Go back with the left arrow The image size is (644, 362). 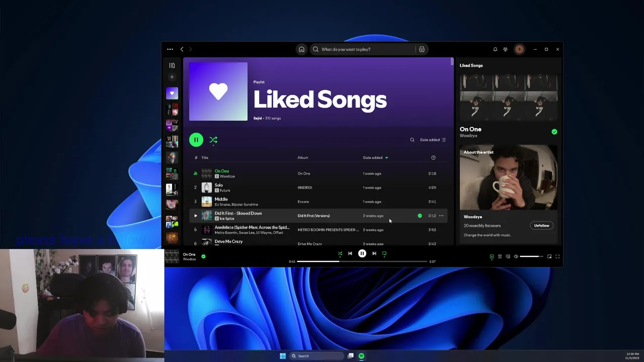point(182,49)
